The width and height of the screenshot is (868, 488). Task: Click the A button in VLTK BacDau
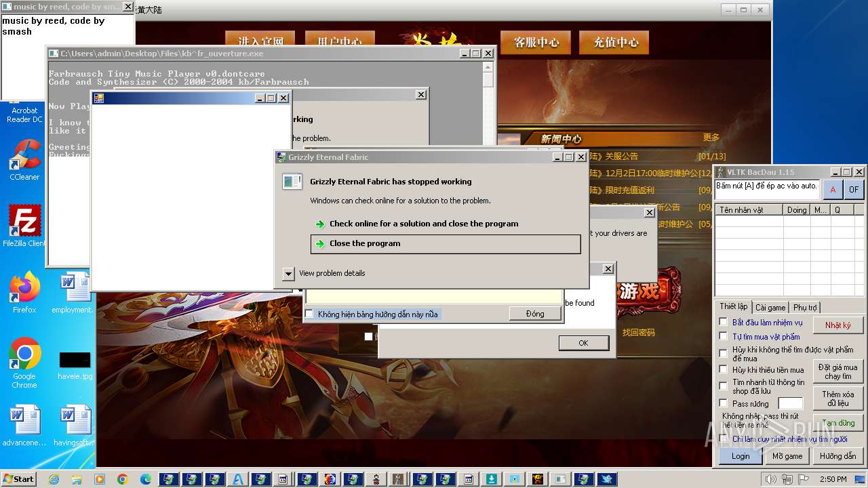pos(833,190)
